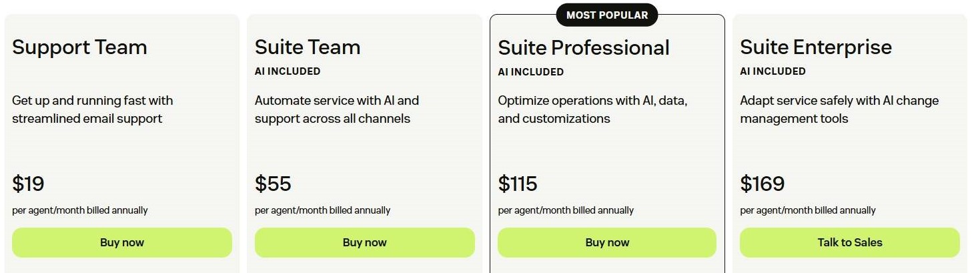Click the 'Optimize operations with AI' description
The image size is (980, 273).
click(592, 109)
